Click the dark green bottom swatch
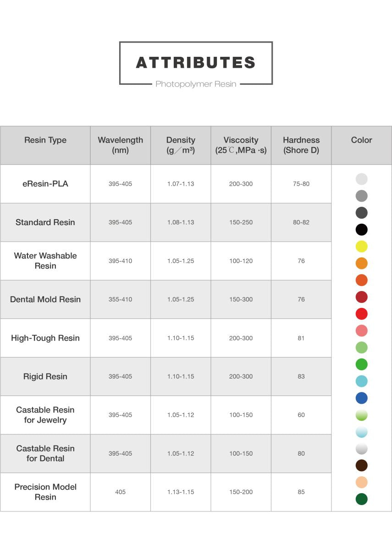Screen dimensions: 392x550 click(x=361, y=499)
